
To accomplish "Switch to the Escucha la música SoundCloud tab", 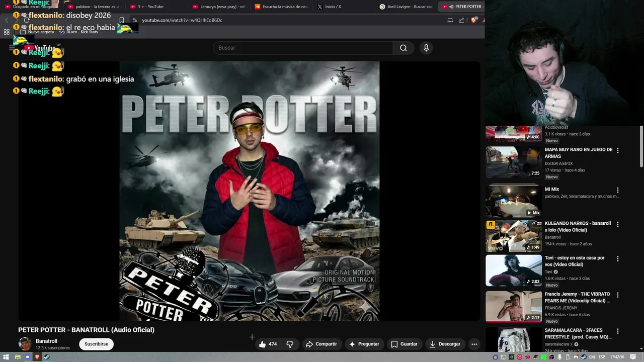I will tap(281, 7).
